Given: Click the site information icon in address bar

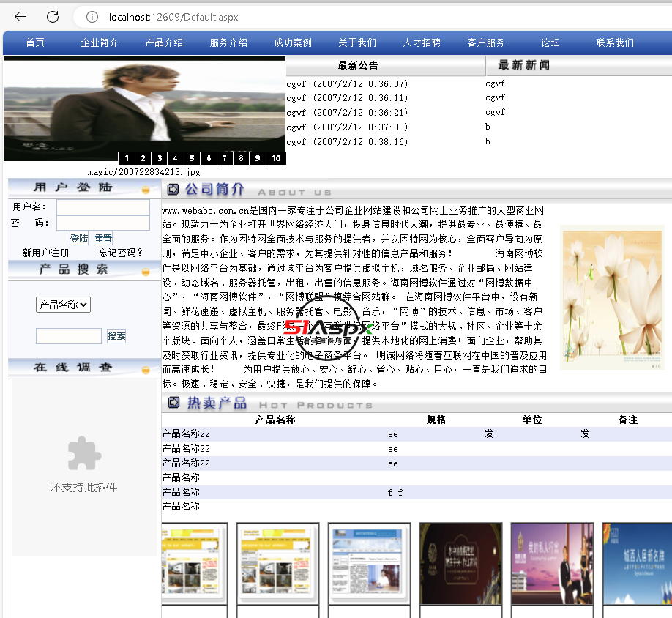Looking at the screenshot, I should (x=92, y=17).
